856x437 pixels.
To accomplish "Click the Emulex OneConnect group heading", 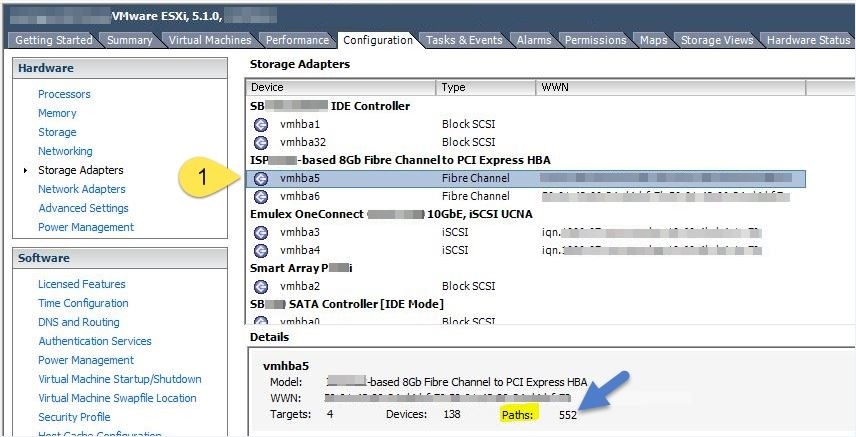I will click(391, 214).
